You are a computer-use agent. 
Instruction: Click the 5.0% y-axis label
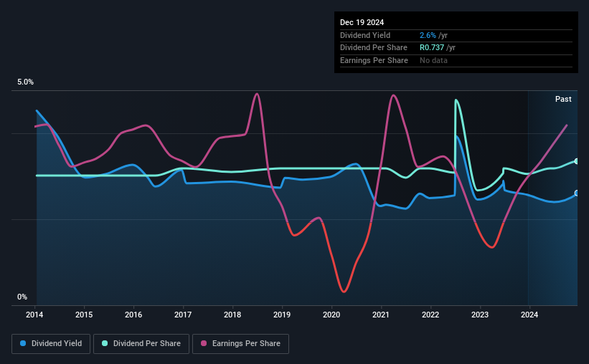click(x=25, y=82)
